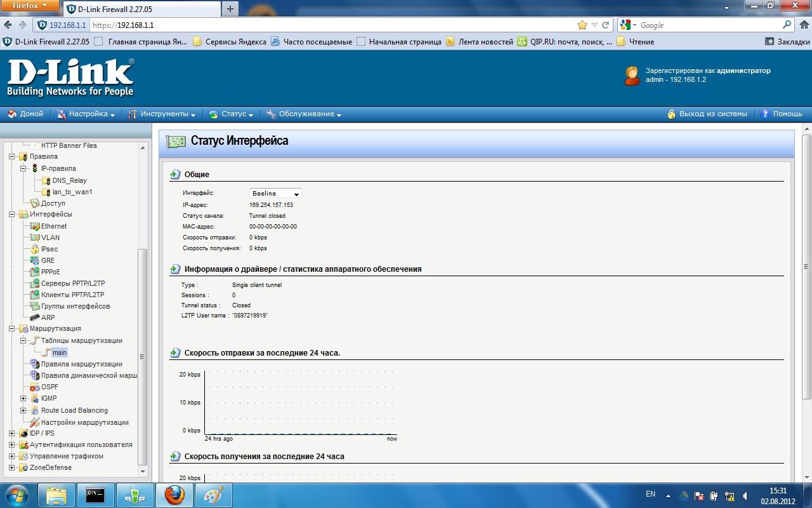Select lan_to_wan1 rule in tree
Image resolution: width=812 pixels, height=508 pixels.
coord(72,192)
